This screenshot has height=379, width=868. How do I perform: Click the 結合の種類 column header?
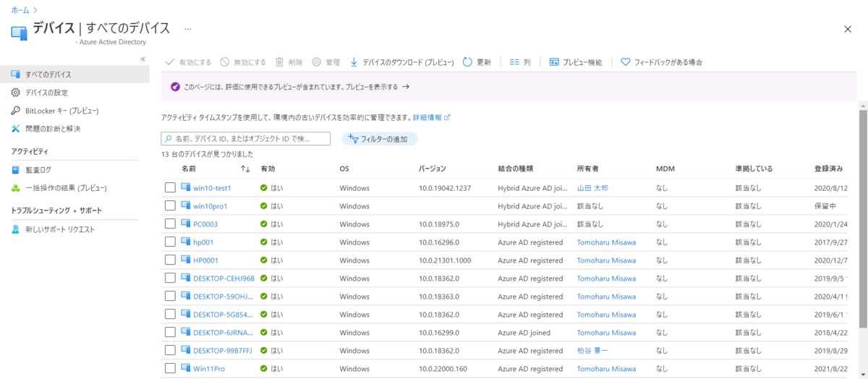(516, 169)
